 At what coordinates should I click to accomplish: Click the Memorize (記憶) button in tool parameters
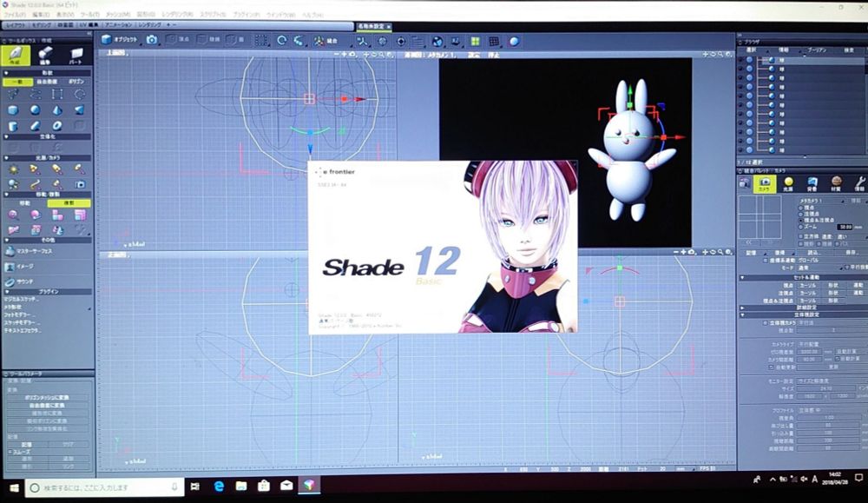(x=26, y=444)
